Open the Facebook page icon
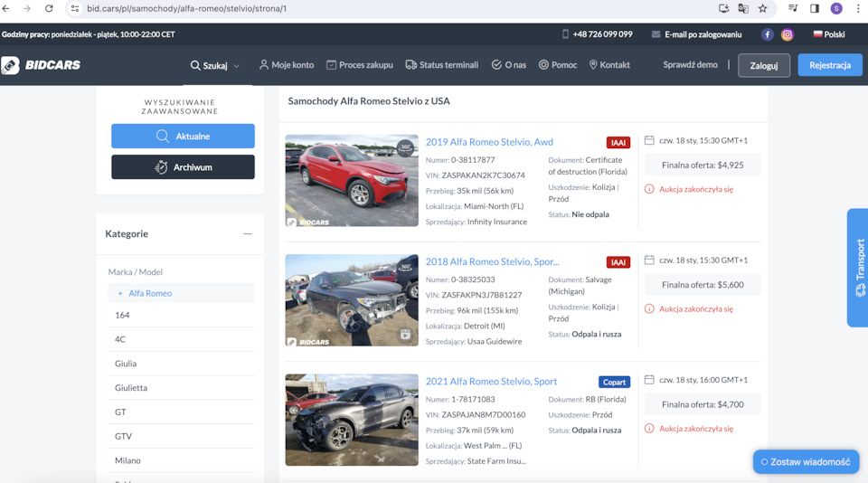Viewport: 868px width, 483px height. [767, 34]
